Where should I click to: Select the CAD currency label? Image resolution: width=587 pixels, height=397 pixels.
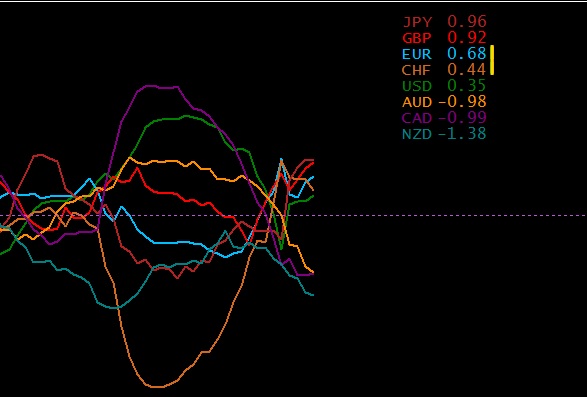[x=417, y=118]
